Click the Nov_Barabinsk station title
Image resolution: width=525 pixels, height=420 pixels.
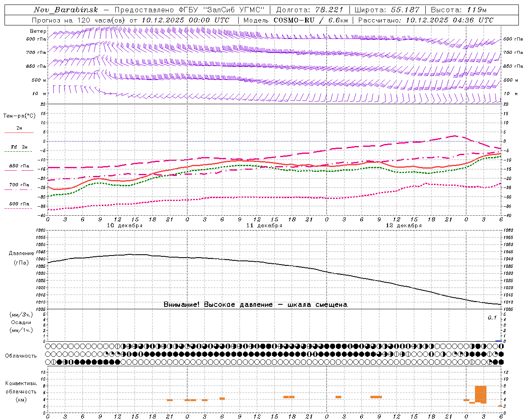coord(66,10)
